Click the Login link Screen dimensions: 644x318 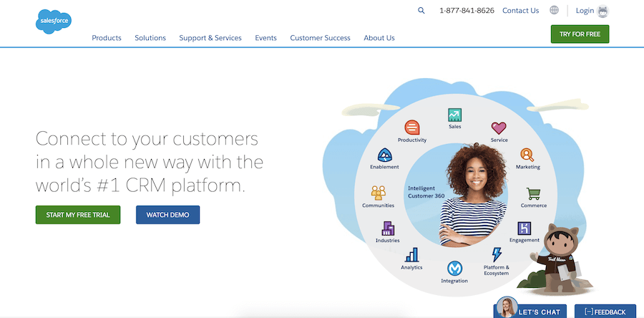[585, 11]
